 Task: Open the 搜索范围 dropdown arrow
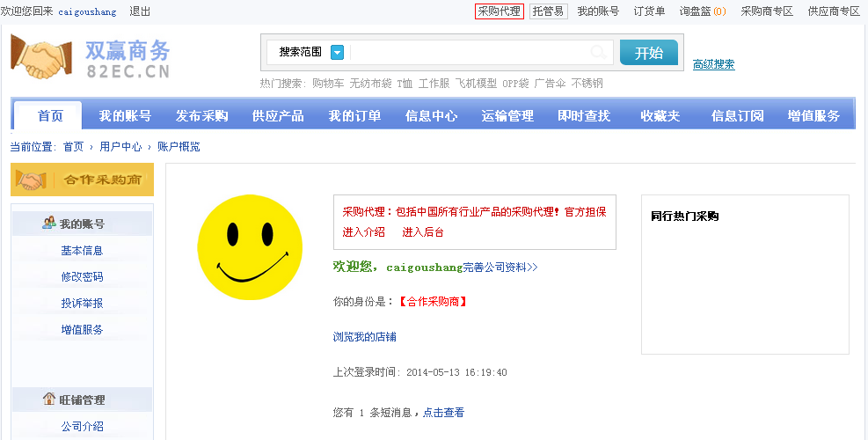tap(337, 52)
